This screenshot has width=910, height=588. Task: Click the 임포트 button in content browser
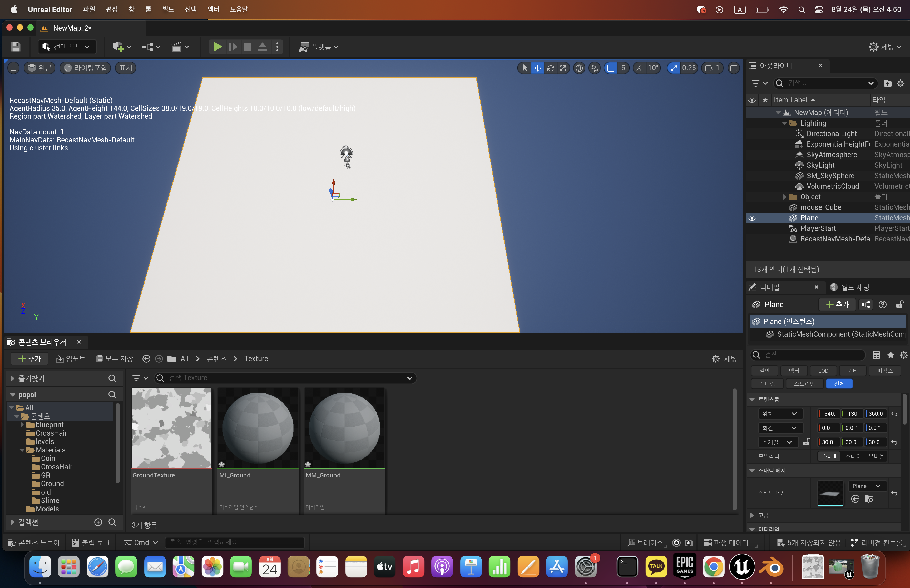click(71, 358)
